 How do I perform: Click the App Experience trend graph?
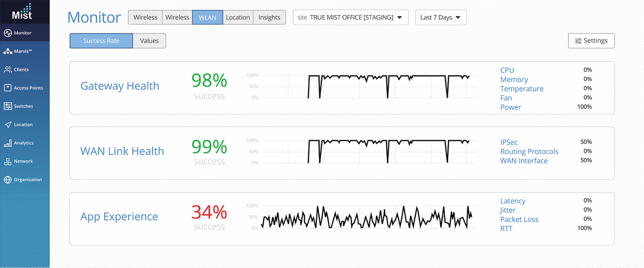[366, 217]
